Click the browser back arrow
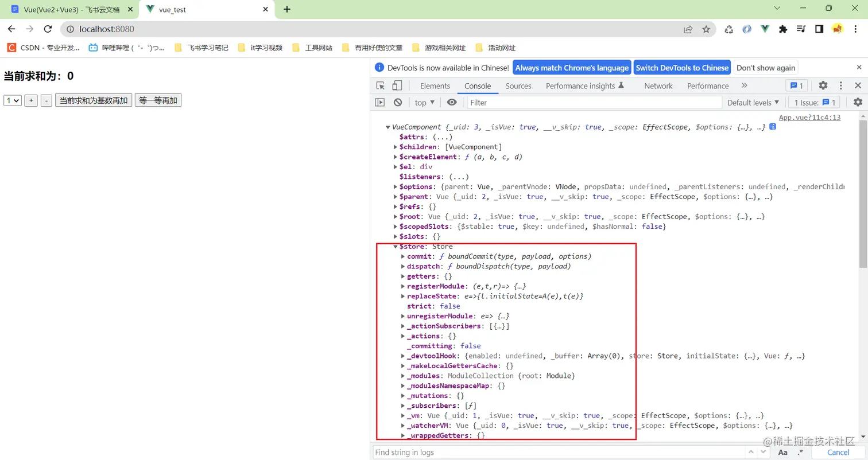 pos(12,29)
